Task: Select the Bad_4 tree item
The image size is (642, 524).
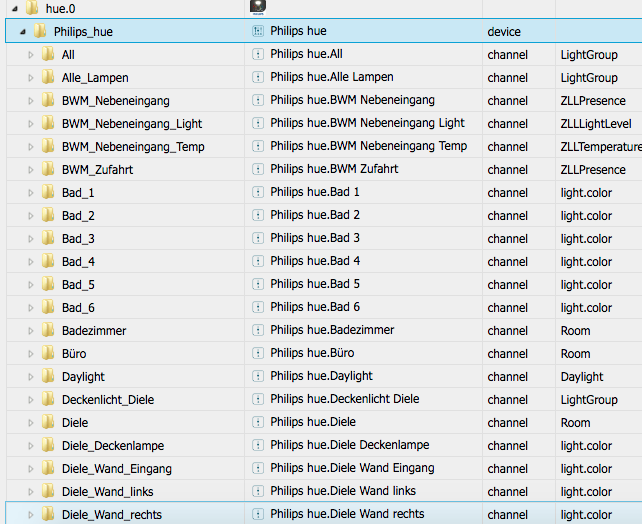Action: coord(78,262)
